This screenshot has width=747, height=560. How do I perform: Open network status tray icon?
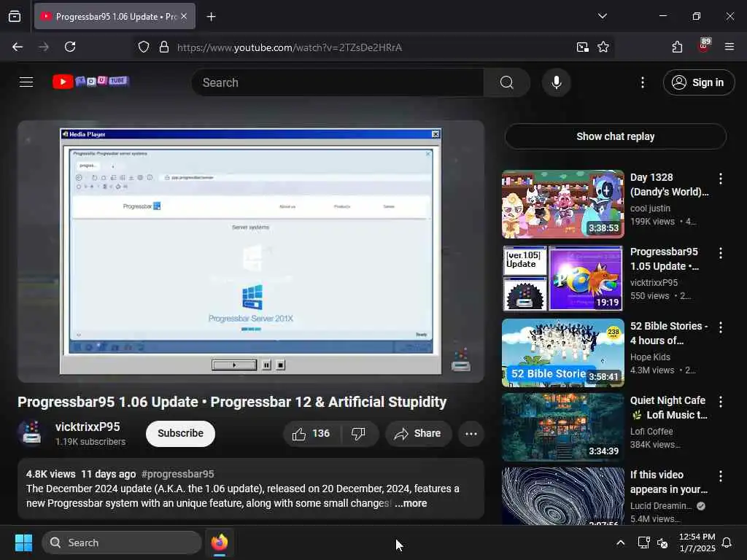click(643, 542)
